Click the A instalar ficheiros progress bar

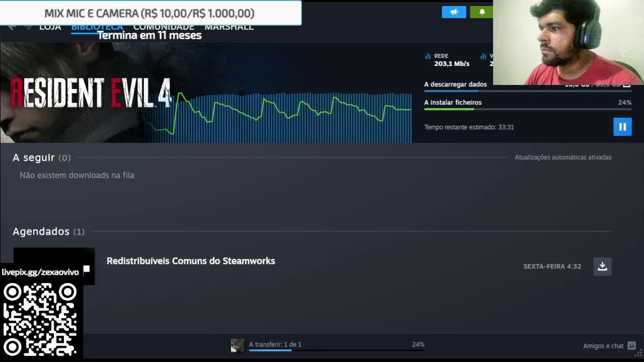[528, 109]
